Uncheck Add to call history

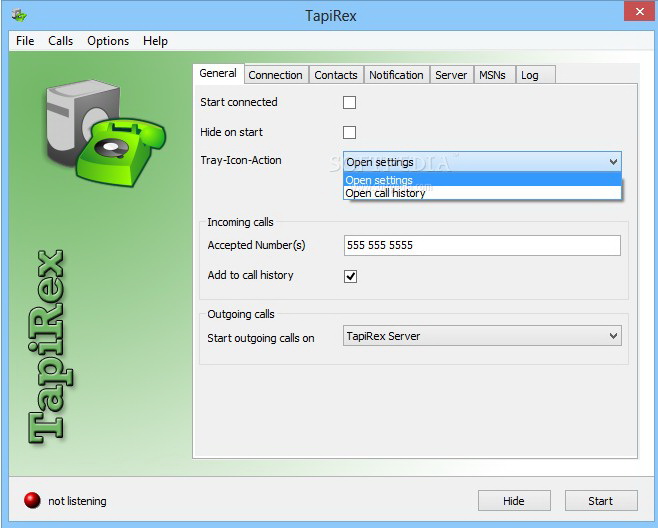350,276
